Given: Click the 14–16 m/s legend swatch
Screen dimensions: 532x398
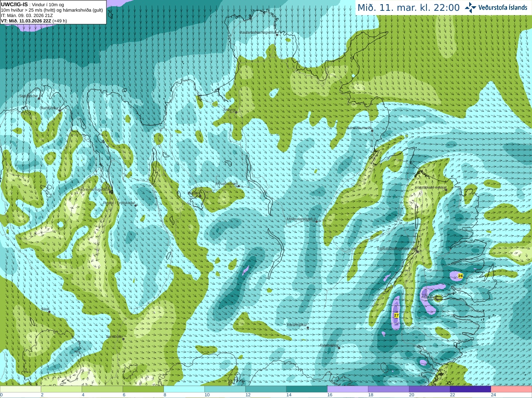Looking at the screenshot, I should 307,389.
